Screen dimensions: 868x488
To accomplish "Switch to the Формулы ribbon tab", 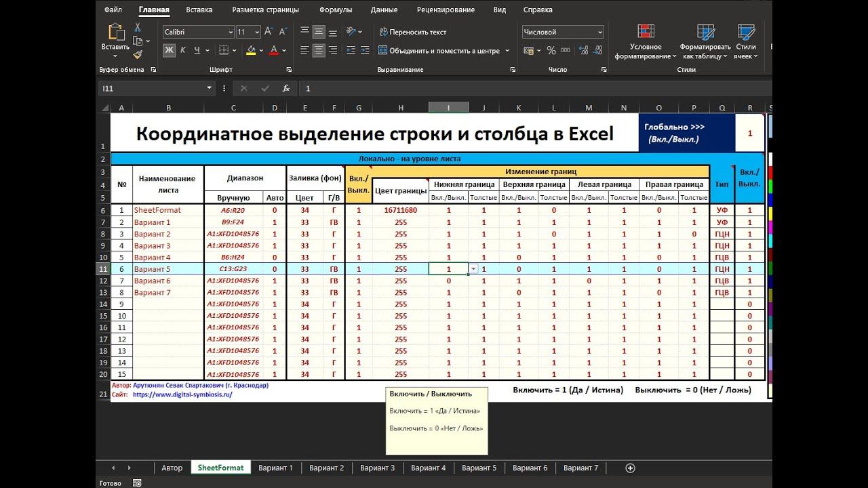I will pyautogui.click(x=336, y=10).
